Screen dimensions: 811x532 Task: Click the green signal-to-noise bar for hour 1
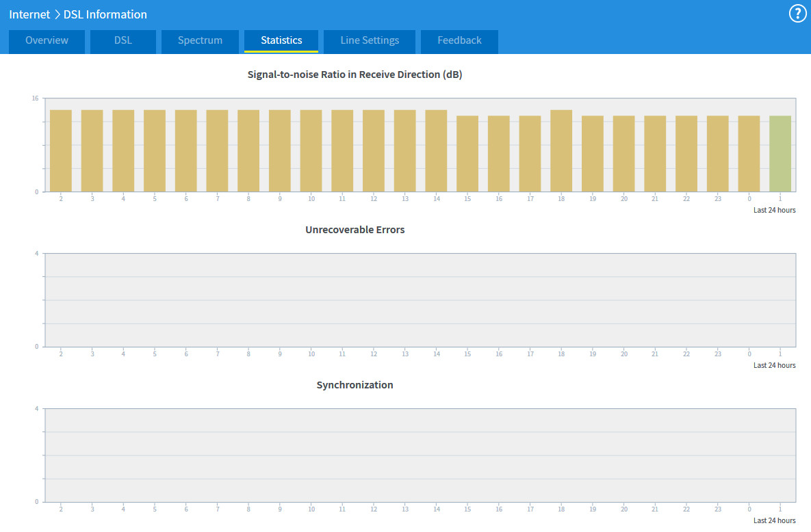(780, 154)
